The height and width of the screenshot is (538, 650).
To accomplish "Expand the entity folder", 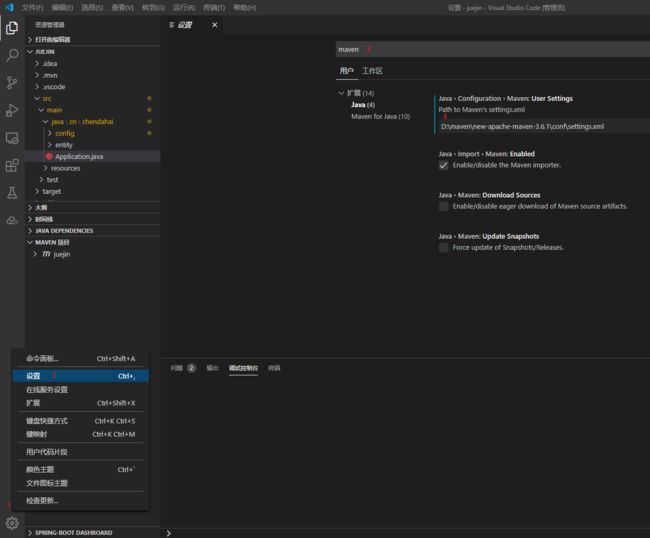I will coord(50,145).
